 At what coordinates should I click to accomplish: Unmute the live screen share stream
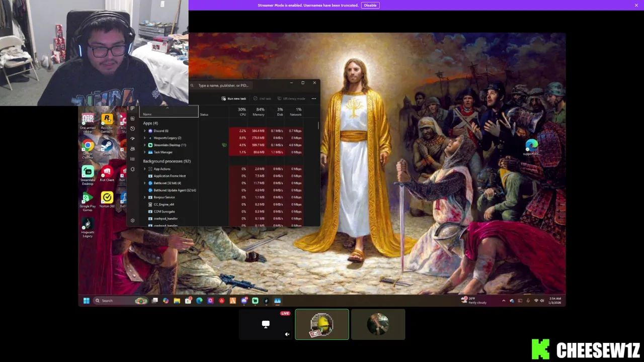[287, 334]
